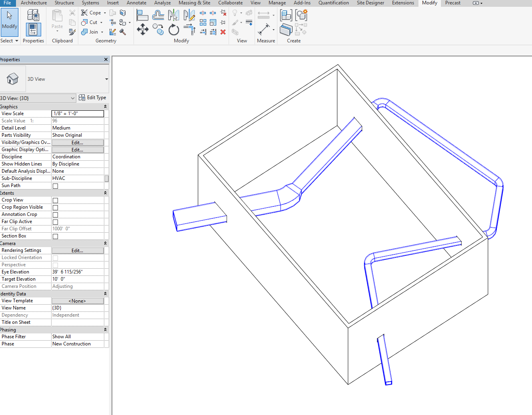Enable the Section Box checkbox
Viewport: 532px width, 415px height.
click(x=55, y=236)
